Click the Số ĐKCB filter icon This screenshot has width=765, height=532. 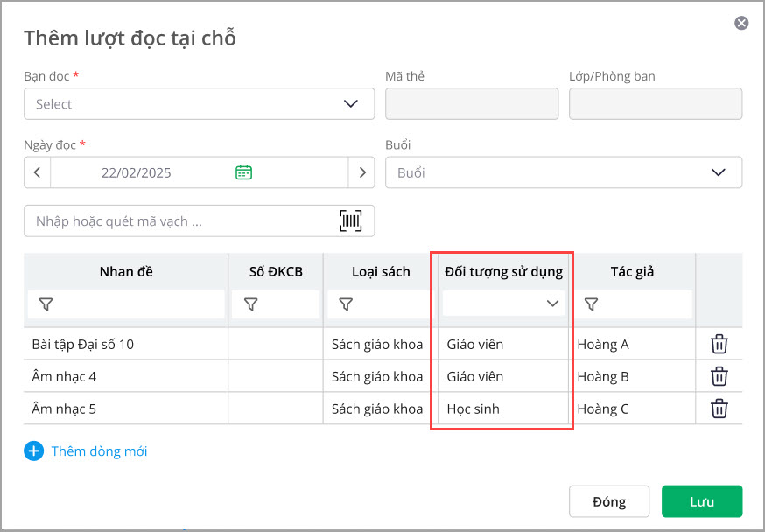click(251, 304)
